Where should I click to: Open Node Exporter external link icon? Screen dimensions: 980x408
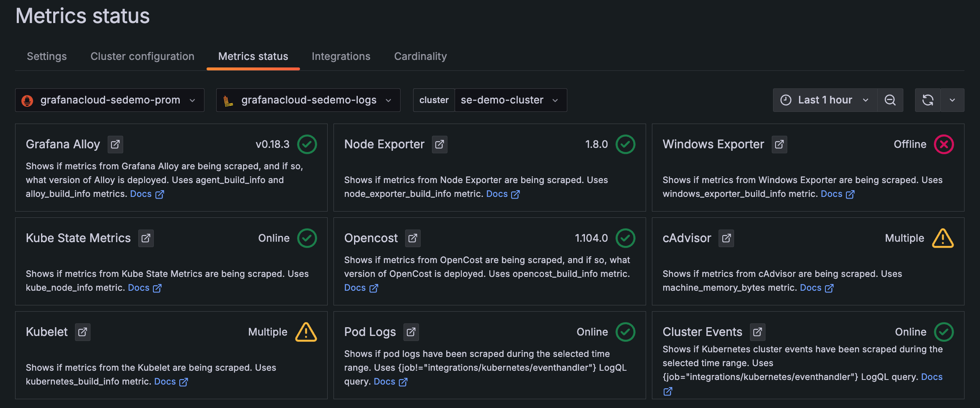(440, 145)
